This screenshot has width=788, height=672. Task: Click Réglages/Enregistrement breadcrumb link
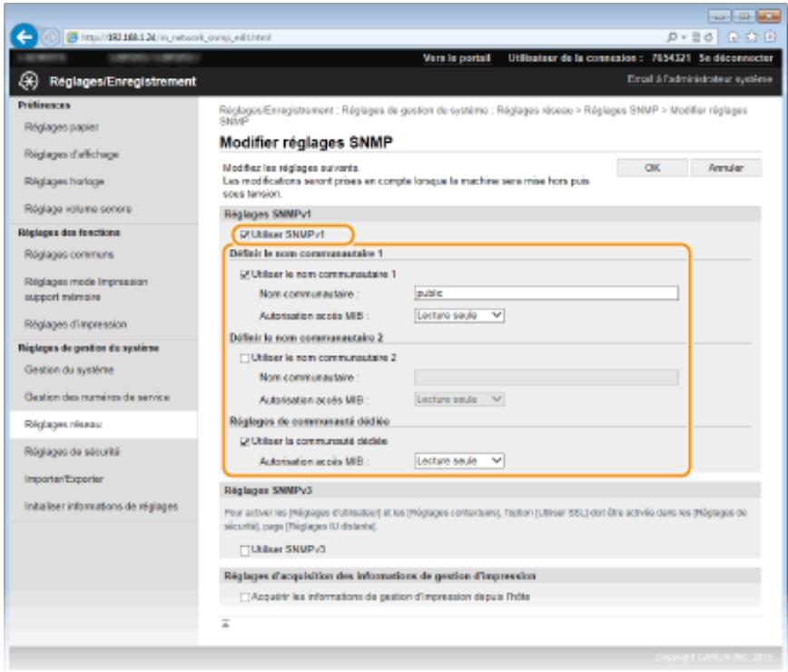(276, 110)
